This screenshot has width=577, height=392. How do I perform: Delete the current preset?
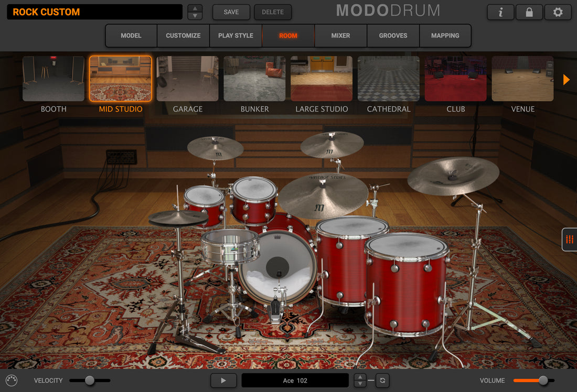click(x=273, y=12)
